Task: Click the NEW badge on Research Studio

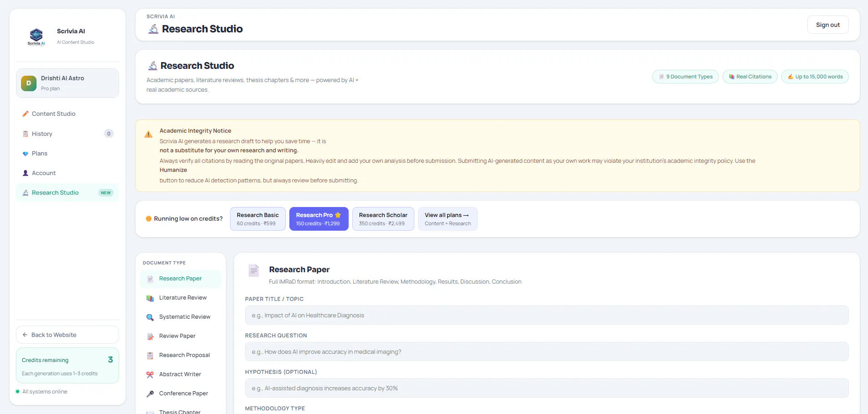Action: (x=106, y=193)
